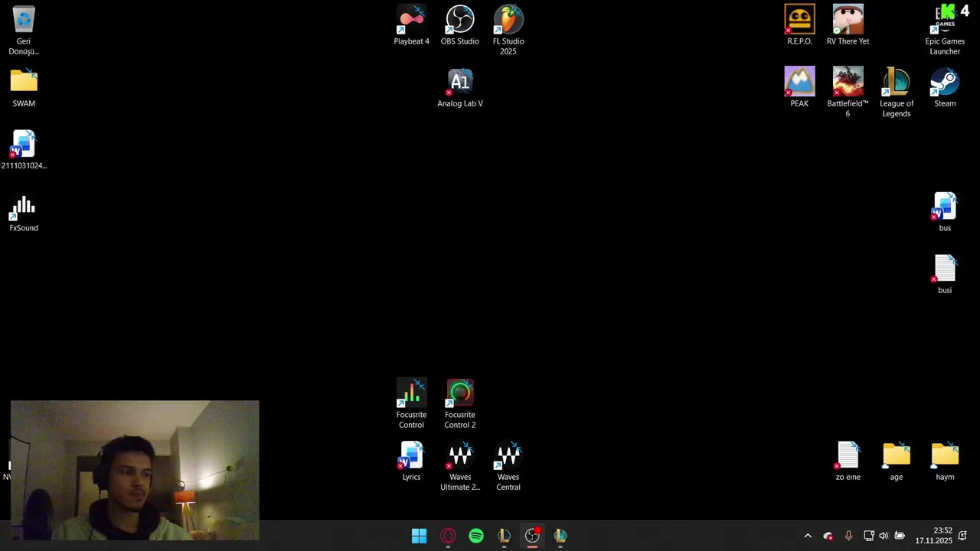Launch Playbeat 4 shortcut
Viewport: 980px width, 551px height.
pyautogui.click(x=412, y=25)
